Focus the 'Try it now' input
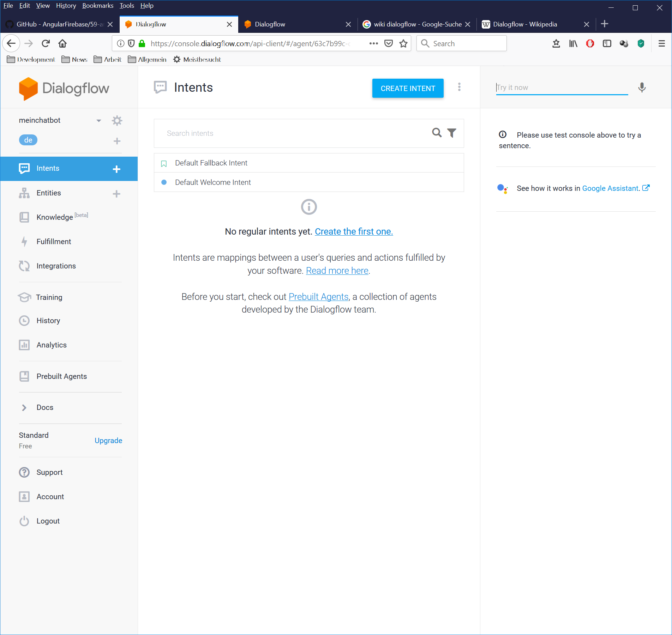 (562, 87)
